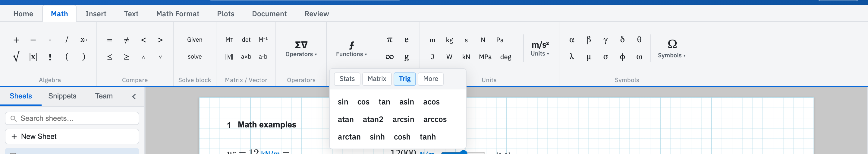Select the Stats function category
The image size is (868, 154).
coord(347,79)
